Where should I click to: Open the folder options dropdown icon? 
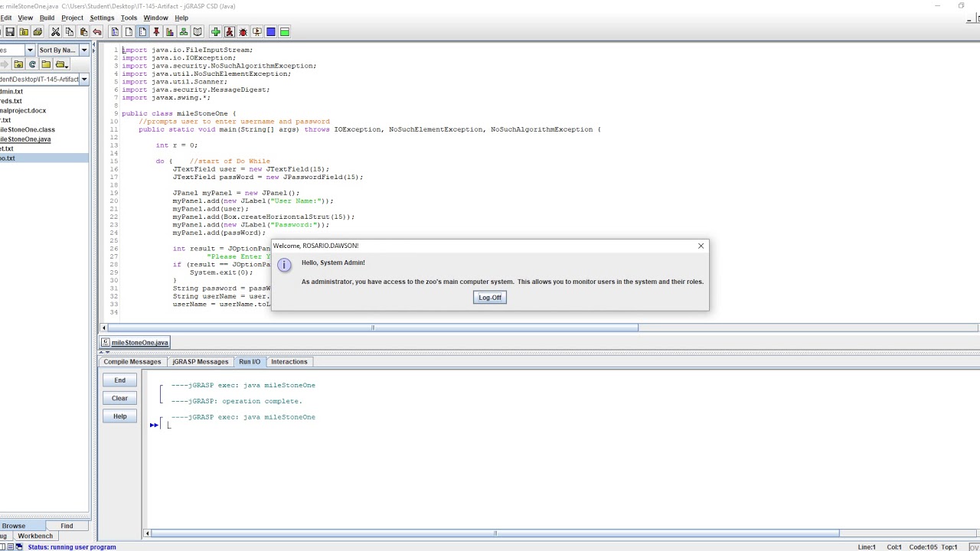coord(61,64)
